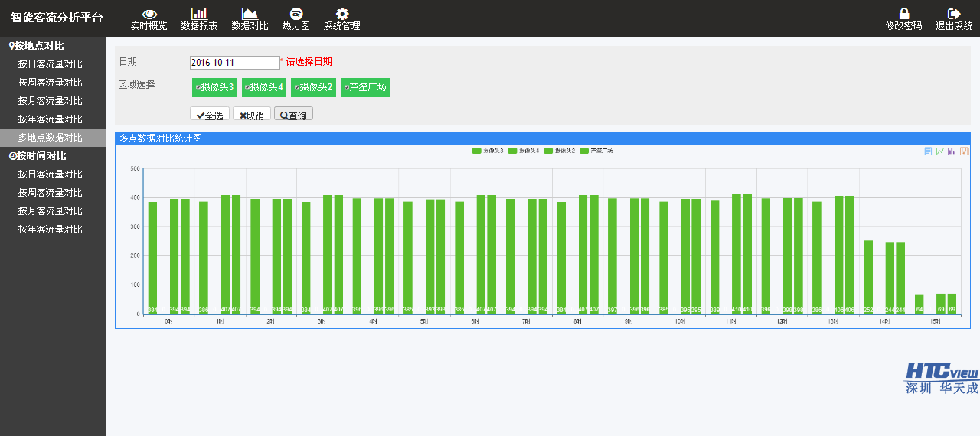
Task: Open the 热力图 heatmap icon
Action: [x=296, y=14]
